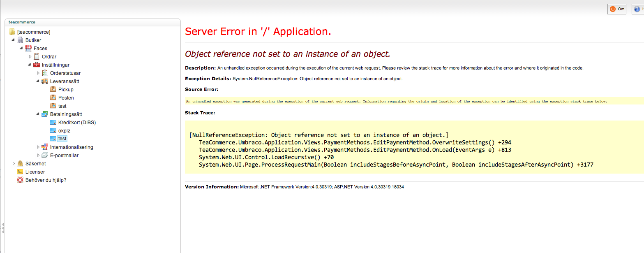Click the panel splitter arrows at left edge
This screenshot has width=644, height=253.
click(x=2, y=229)
